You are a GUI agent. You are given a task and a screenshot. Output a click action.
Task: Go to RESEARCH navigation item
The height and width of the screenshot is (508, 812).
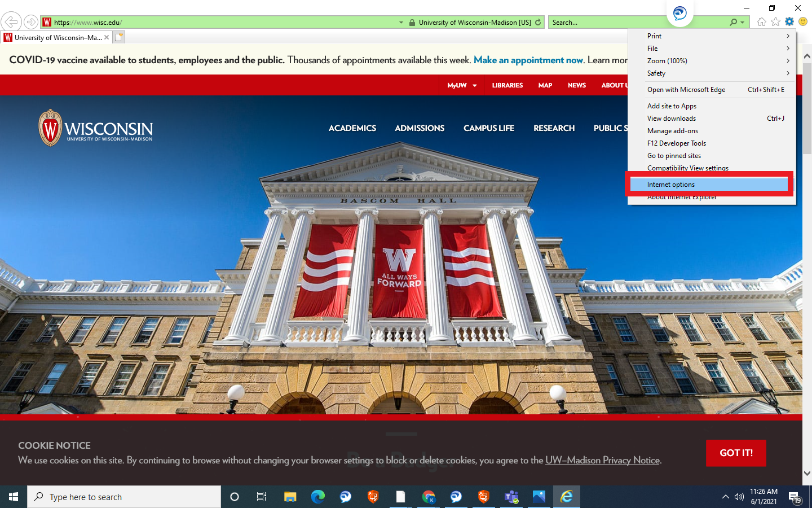pyautogui.click(x=554, y=128)
